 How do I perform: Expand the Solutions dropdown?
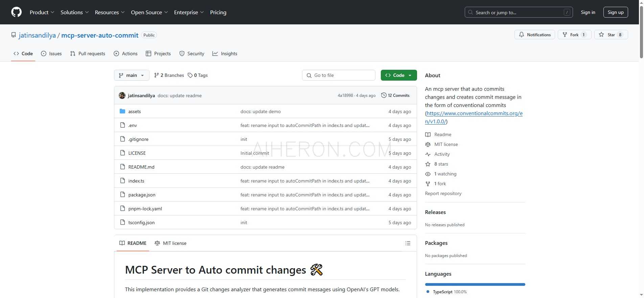(x=74, y=12)
